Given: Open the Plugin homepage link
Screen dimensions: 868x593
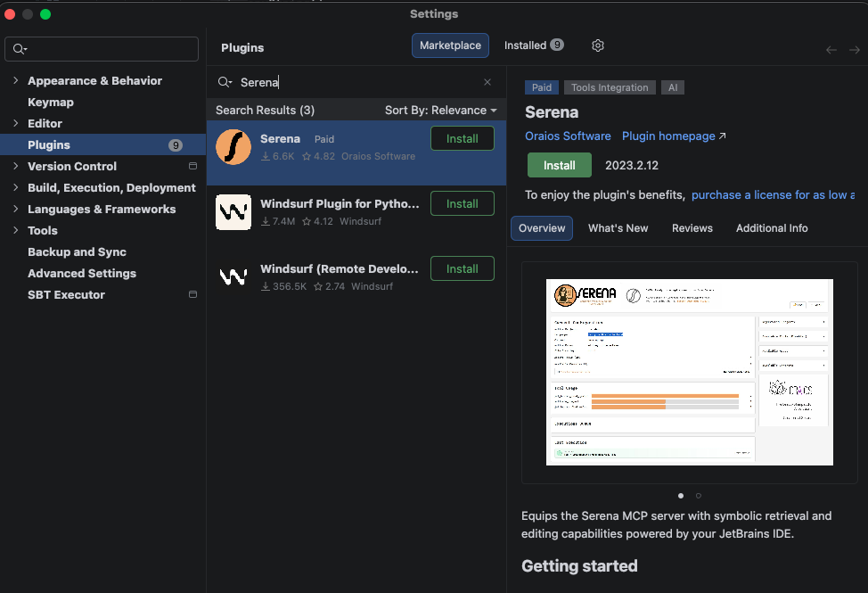Looking at the screenshot, I should coord(668,136).
